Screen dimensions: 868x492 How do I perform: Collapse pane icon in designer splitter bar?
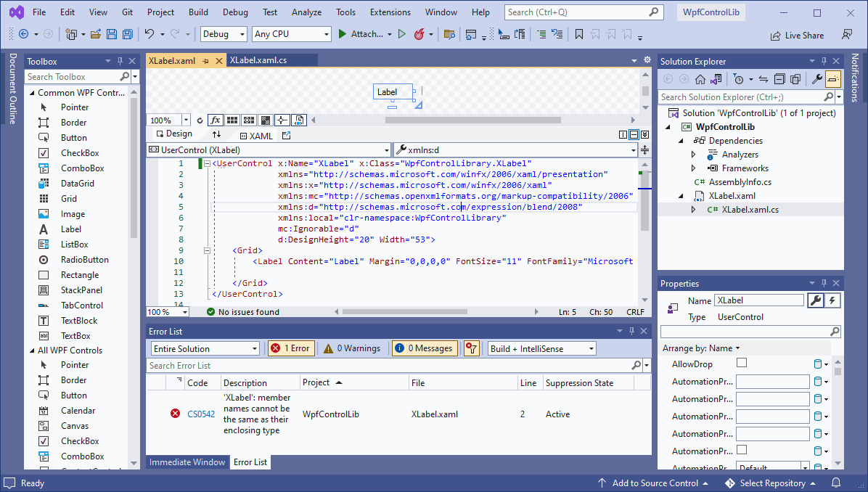(645, 134)
